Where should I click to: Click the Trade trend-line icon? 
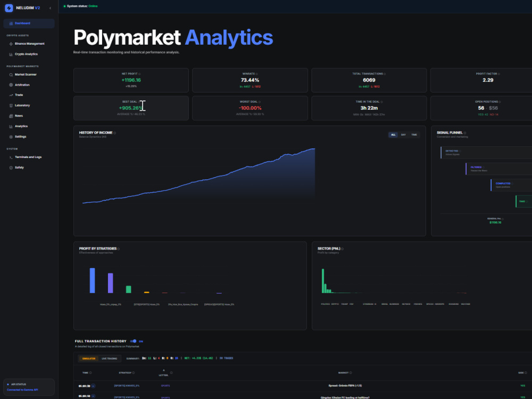click(x=11, y=95)
